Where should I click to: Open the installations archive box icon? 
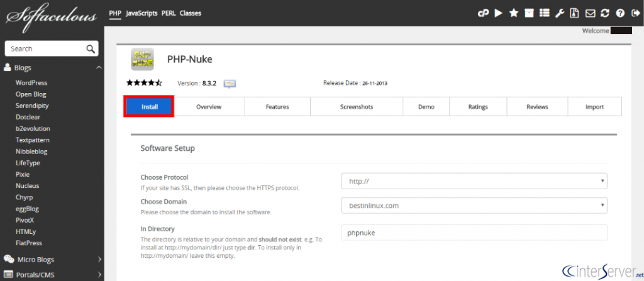coord(529,13)
